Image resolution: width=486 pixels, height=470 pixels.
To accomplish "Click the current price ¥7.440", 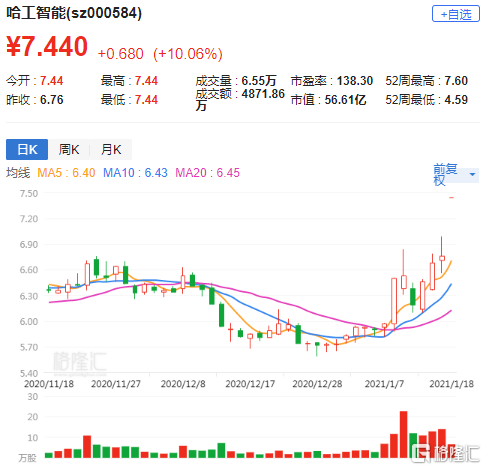I will [x=47, y=46].
